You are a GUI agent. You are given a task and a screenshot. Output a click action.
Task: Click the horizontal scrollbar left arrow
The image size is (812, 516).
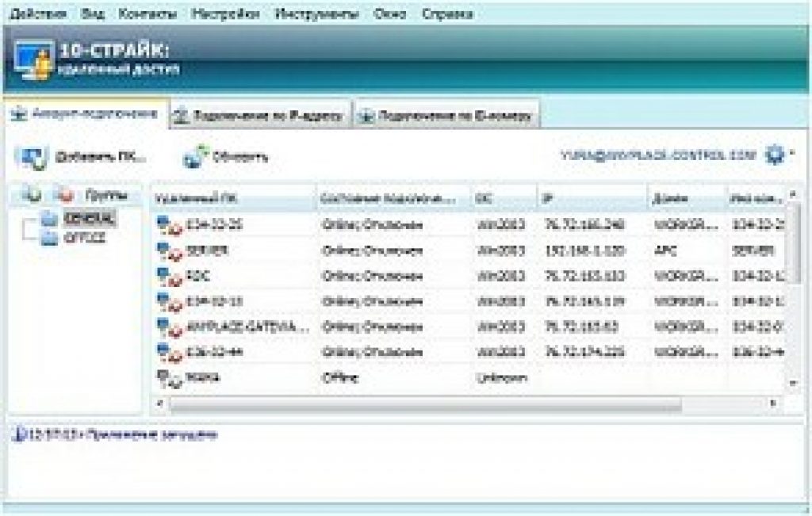pyautogui.click(x=160, y=403)
